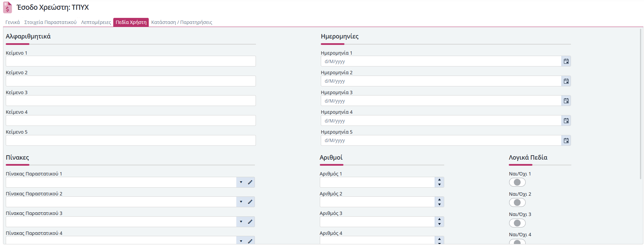
Task: Focus the Ημερομηνία 3 date input
Action: 441,101
